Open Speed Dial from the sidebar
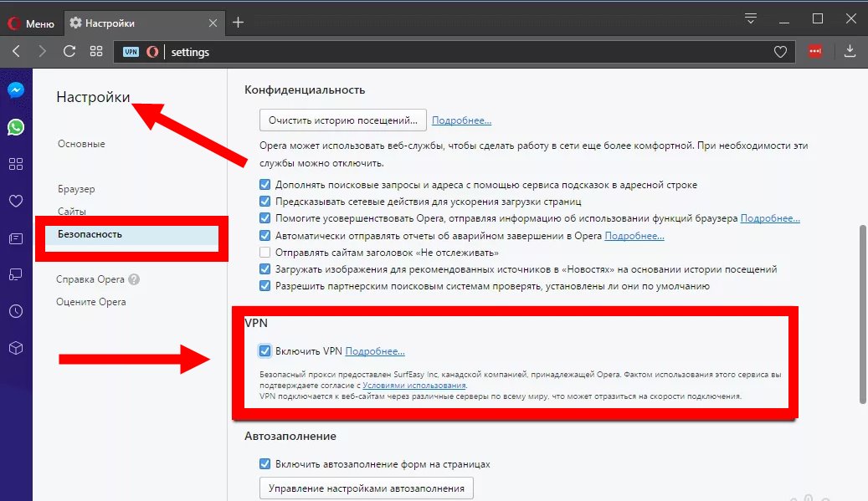The height and width of the screenshot is (501, 868). coord(16,164)
